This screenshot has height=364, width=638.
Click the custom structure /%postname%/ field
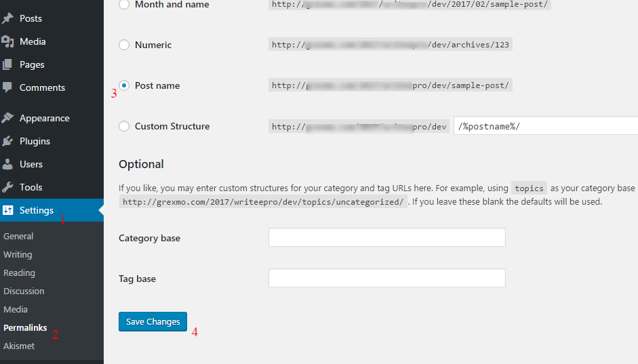pyautogui.click(x=546, y=126)
